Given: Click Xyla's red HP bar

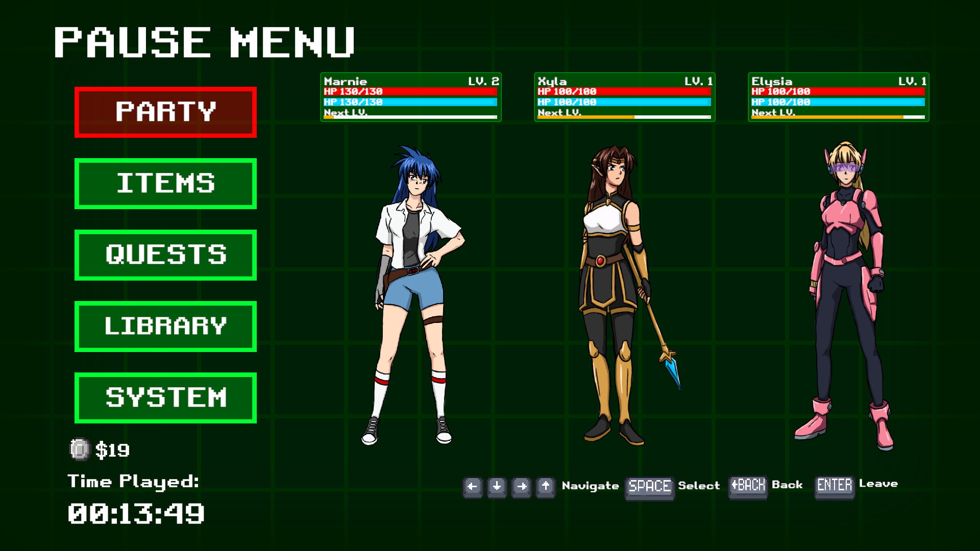Looking at the screenshot, I should 624,91.
